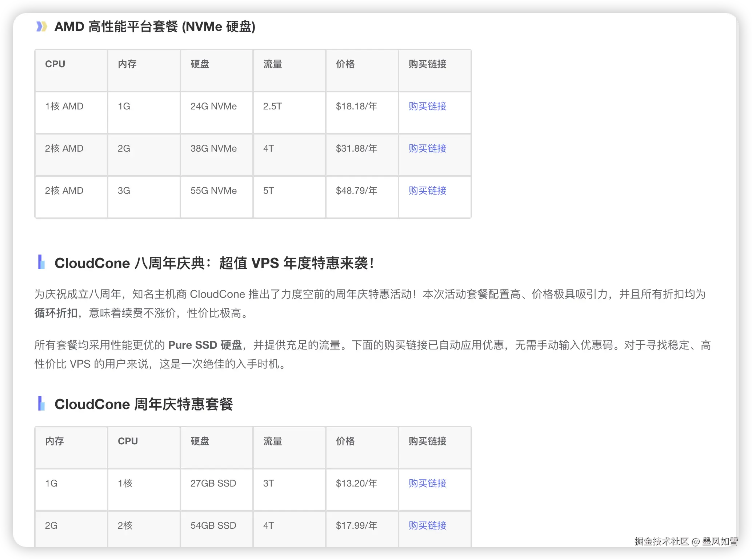Select the 27GB SSD cell
This screenshot has height=560, width=752.
217,490
